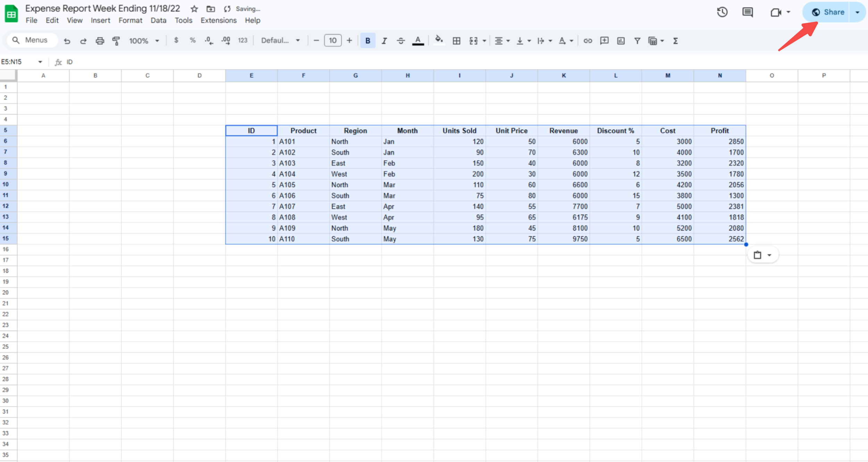
Task: Toggle strikethrough formatting
Action: [401, 41]
